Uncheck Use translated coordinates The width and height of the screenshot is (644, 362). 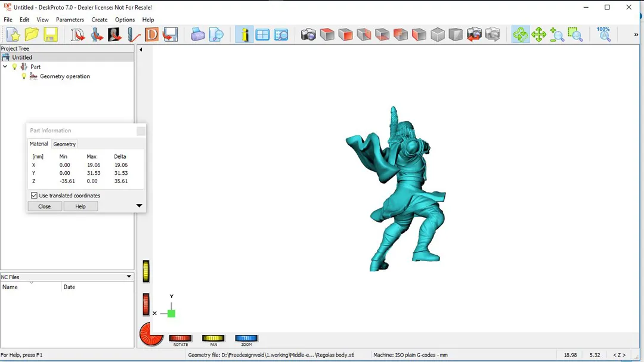click(x=34, y=196)
